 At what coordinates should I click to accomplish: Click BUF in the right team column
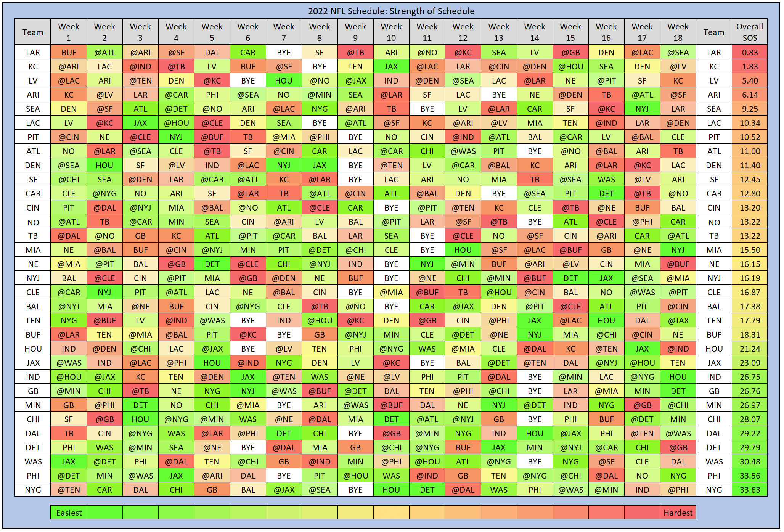click(714, 334)
